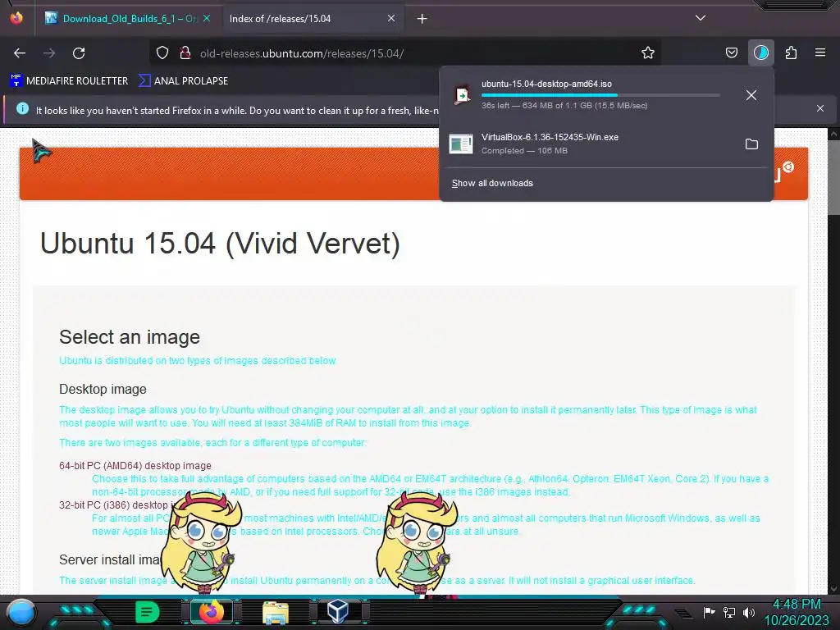Open the Firefox application menu

820,52
